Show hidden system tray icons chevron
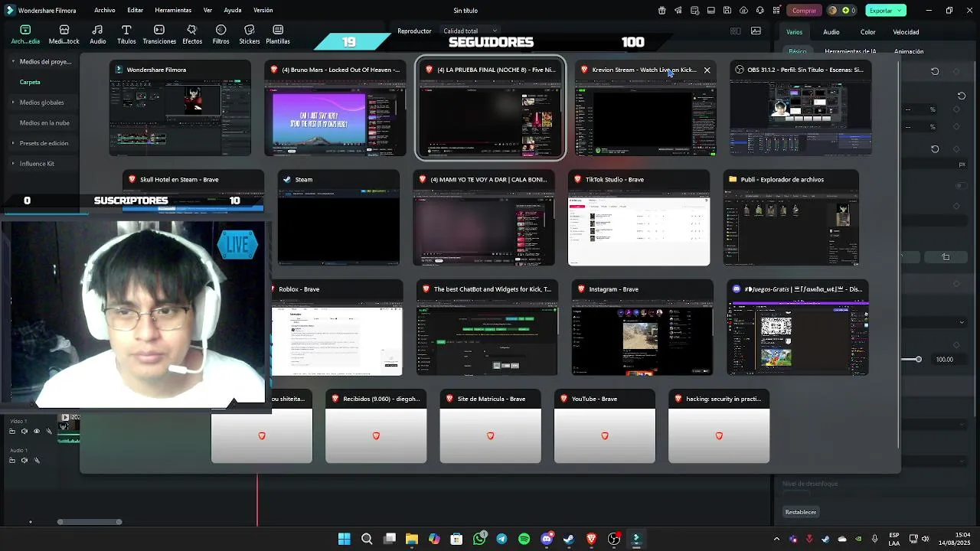This screenshot has height=551, width=980. 776,539
